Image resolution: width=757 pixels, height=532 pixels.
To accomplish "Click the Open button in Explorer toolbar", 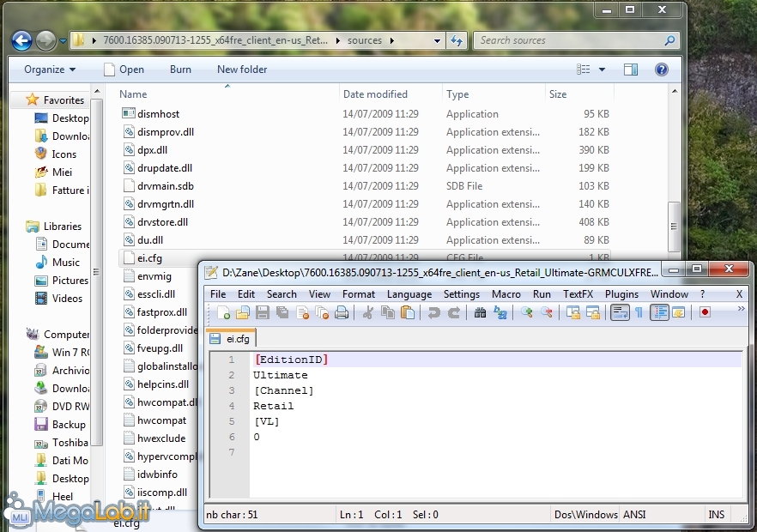I will [124, 70].
